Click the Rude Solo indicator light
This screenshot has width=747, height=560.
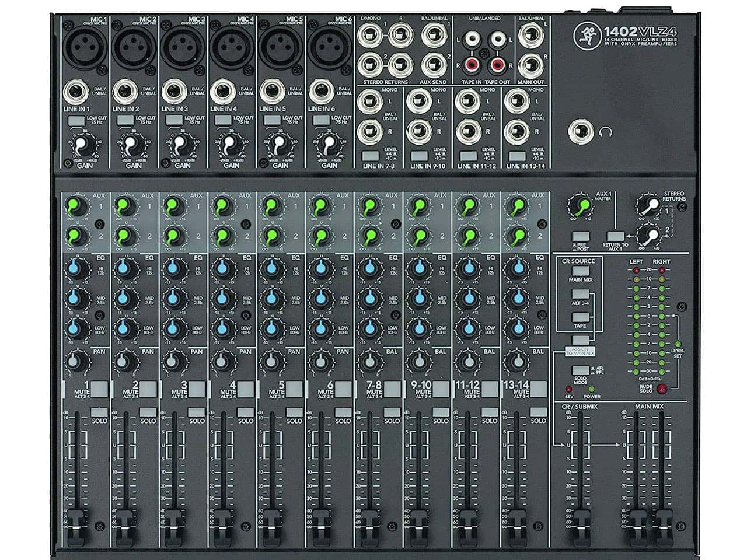[662, 389]
